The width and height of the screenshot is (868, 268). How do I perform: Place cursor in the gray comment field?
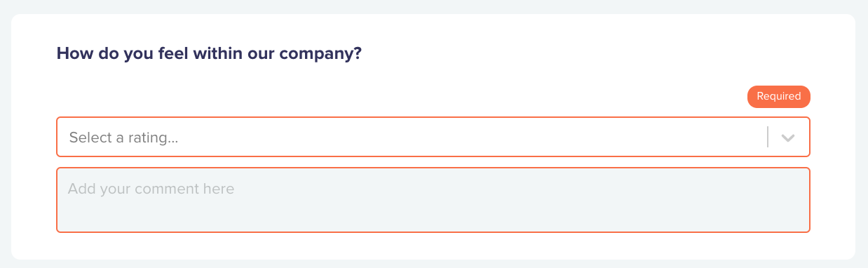[433, 200]
